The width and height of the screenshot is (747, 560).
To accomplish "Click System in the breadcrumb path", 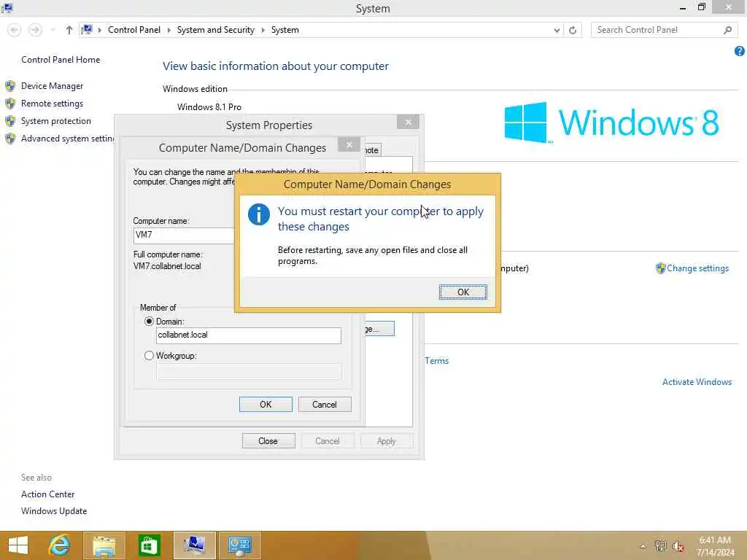I will pyautogui.click(x=285, y=30).
